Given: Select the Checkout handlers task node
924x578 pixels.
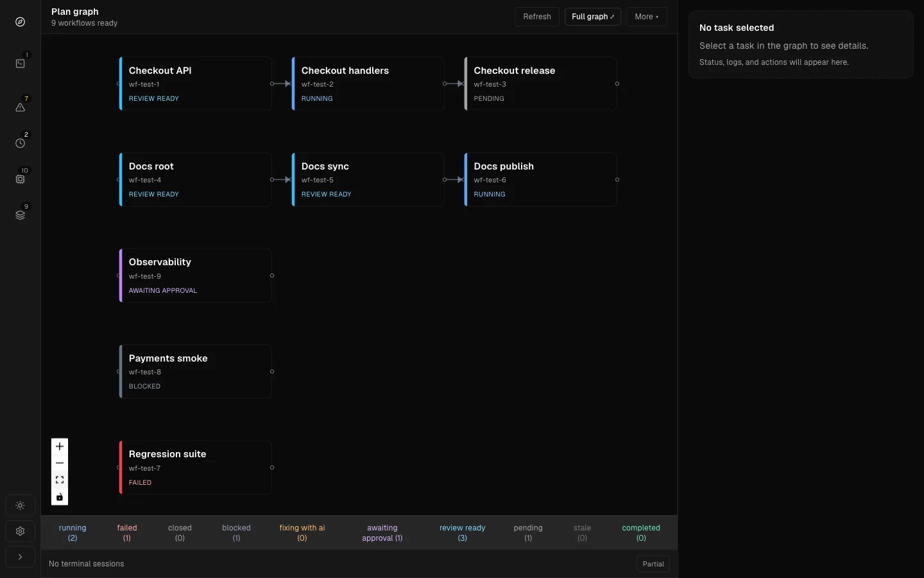Looking at the screenshot, I should 368,83.
